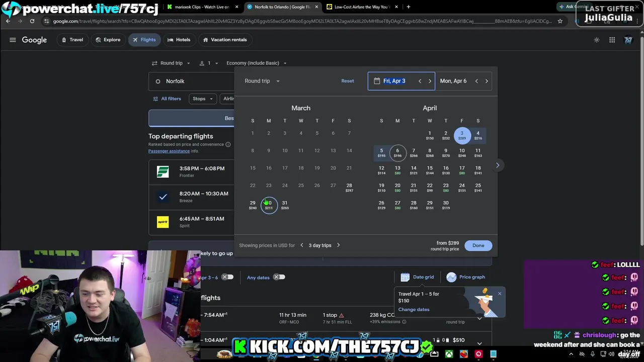Open Google account avatar
Screen dimensions: 644x362
(628, 40)
